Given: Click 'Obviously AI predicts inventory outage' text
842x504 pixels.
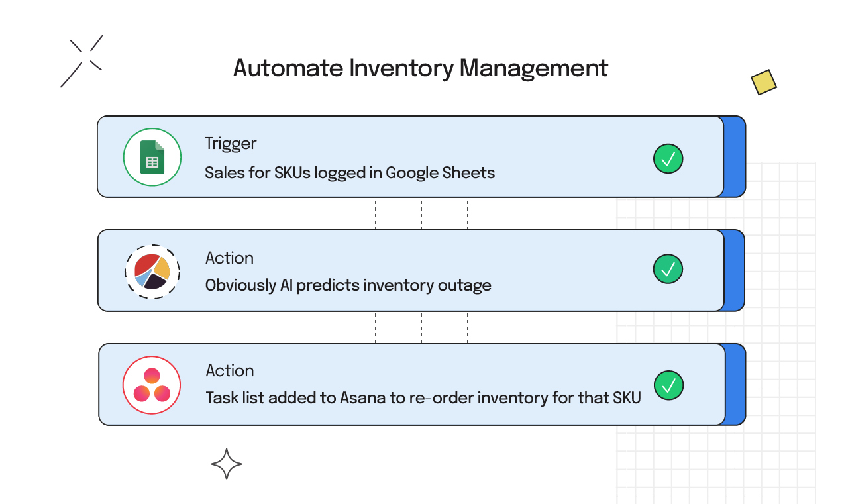Looking at the screenshot, I should (348, 285).
